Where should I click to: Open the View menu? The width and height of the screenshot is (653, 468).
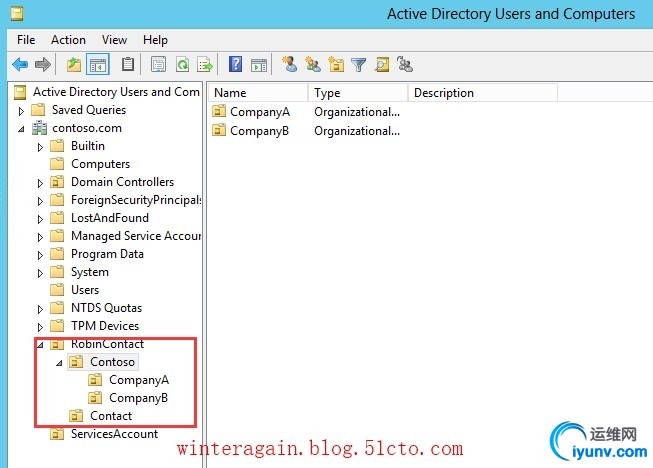click(x=114, y=40)
